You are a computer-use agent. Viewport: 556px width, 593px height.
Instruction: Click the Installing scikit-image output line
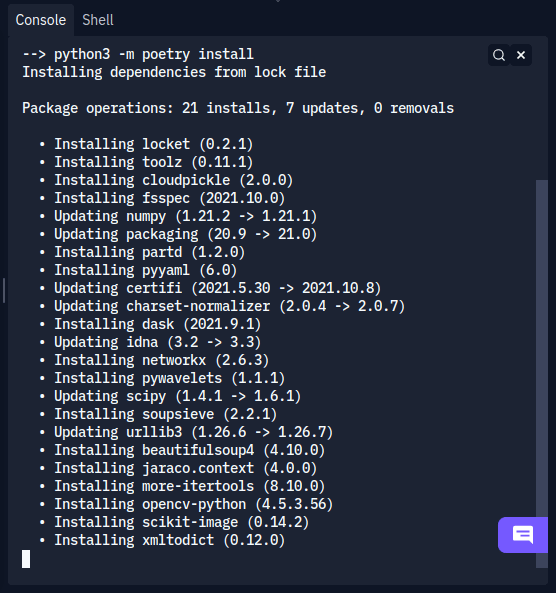tap(174, 522)
